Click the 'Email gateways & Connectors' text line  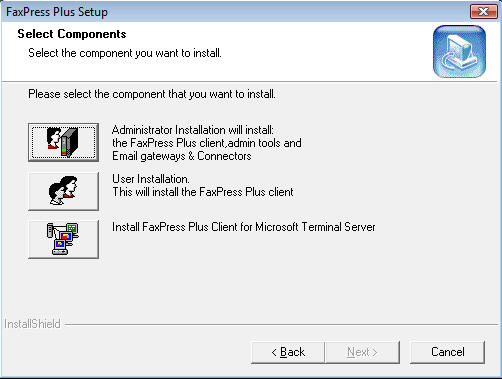point(182,156)
